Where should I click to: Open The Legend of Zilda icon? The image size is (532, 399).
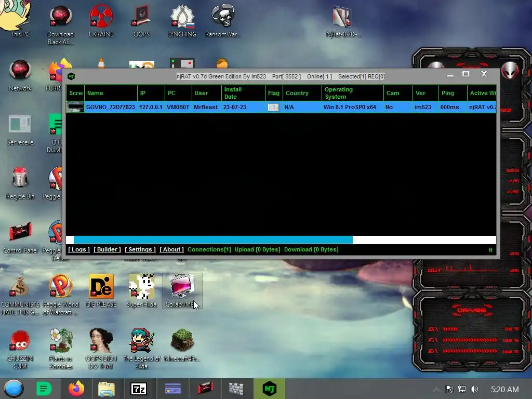[141, 350]
